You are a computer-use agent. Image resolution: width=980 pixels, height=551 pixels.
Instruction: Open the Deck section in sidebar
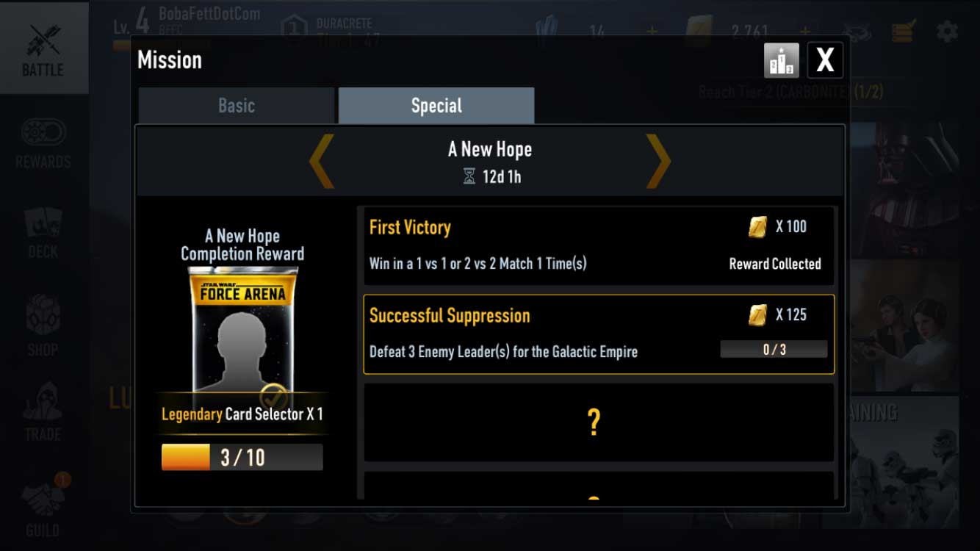point(43,232)
